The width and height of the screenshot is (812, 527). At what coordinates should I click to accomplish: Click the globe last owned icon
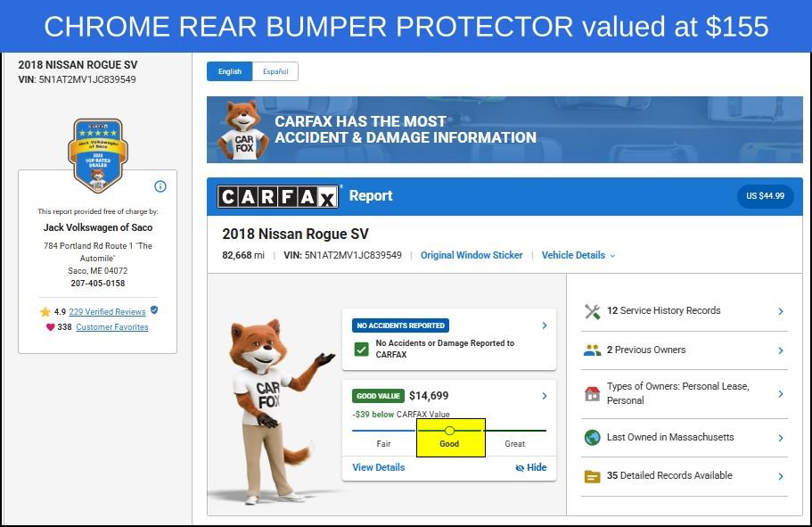click(593, 438)
